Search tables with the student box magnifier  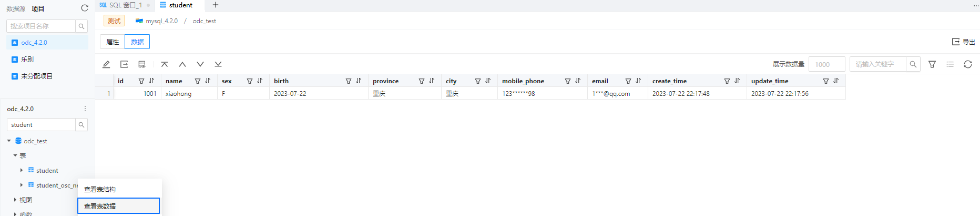(x=81, y=125)
